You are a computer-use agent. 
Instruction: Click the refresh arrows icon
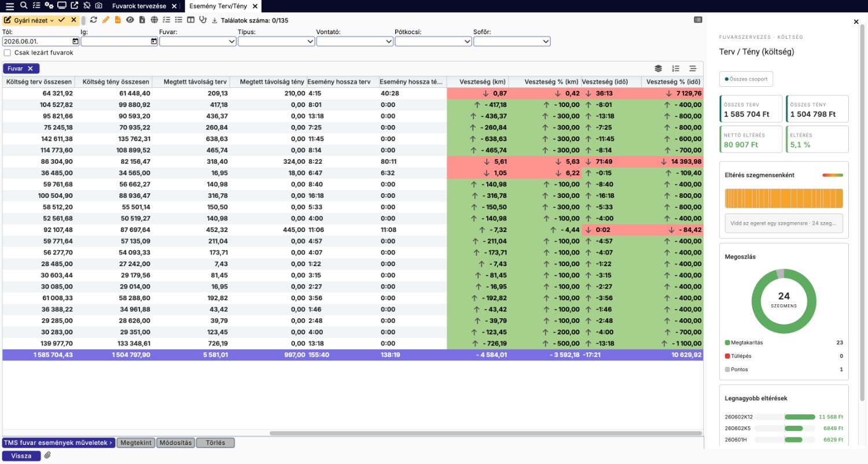(x=94, y=20)
